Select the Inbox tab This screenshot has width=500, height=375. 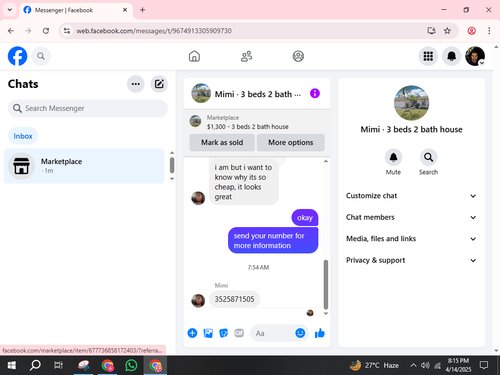[x=23, y=136]
